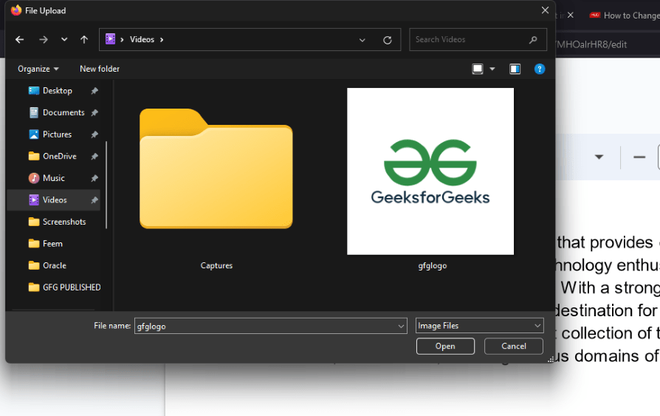Screen dimensions: 660x416
Task: Open the dropdown arrow in document toolbar
Action: (x=599, y=157)
